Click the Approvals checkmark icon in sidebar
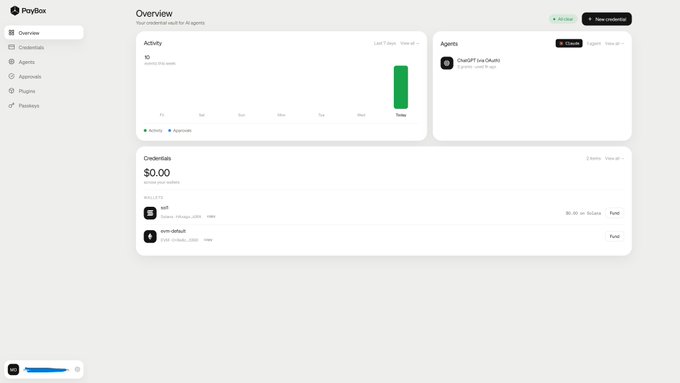Image resolution: width=680 pixels, height=383 pixels. (12, 76)
